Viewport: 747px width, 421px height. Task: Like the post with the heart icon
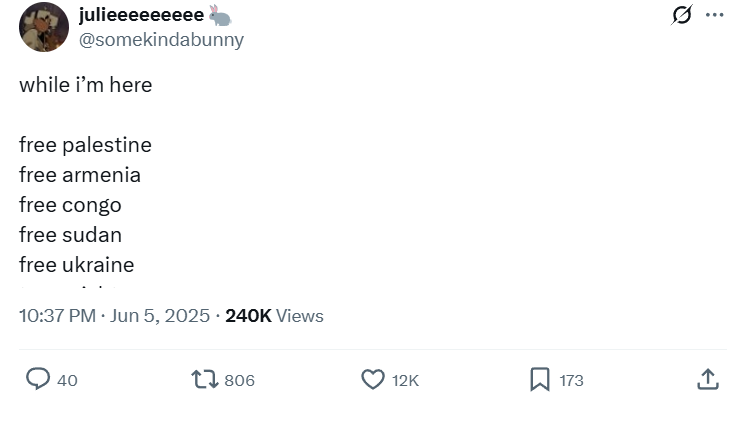[x=372, y=379]
